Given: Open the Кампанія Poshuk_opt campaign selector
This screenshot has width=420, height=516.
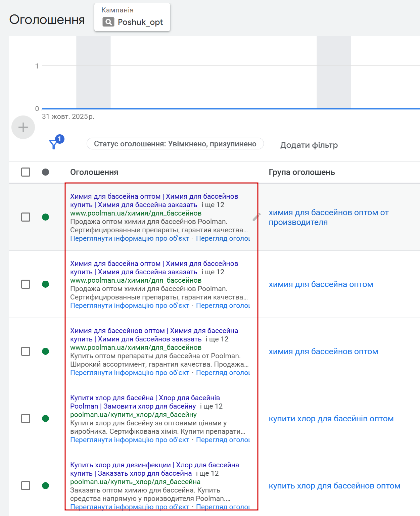Looking at the screenshot, I should [x=132, y=17].
